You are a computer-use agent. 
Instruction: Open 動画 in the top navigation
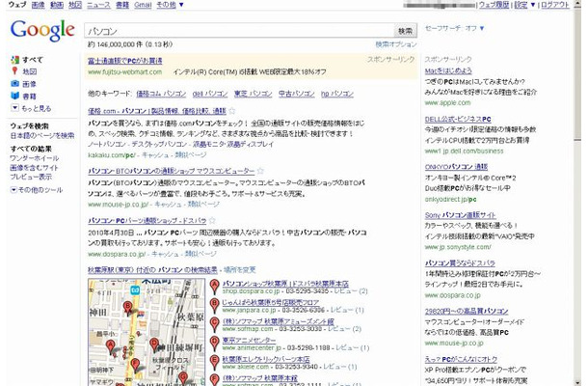tap(57, 5)
